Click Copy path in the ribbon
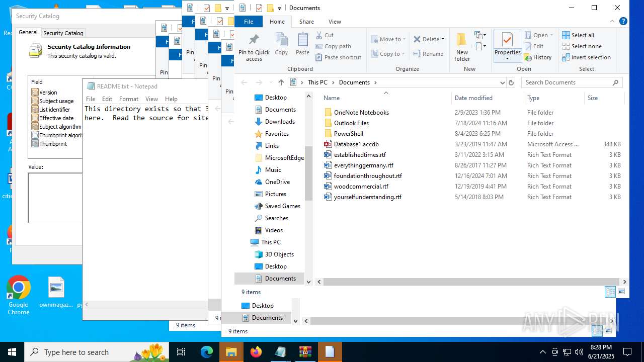644x362 pixels. pyautogui.click(x=333, y=46)
